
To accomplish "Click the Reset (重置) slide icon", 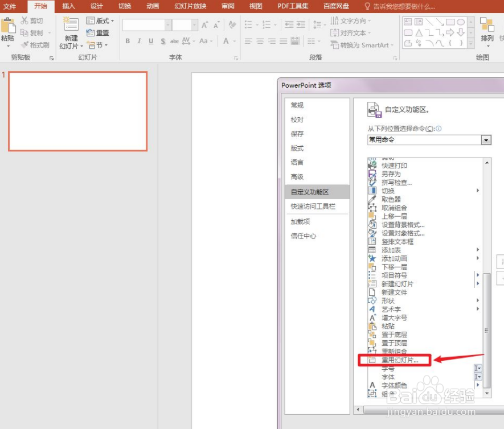I will click(x=91, y=33).
